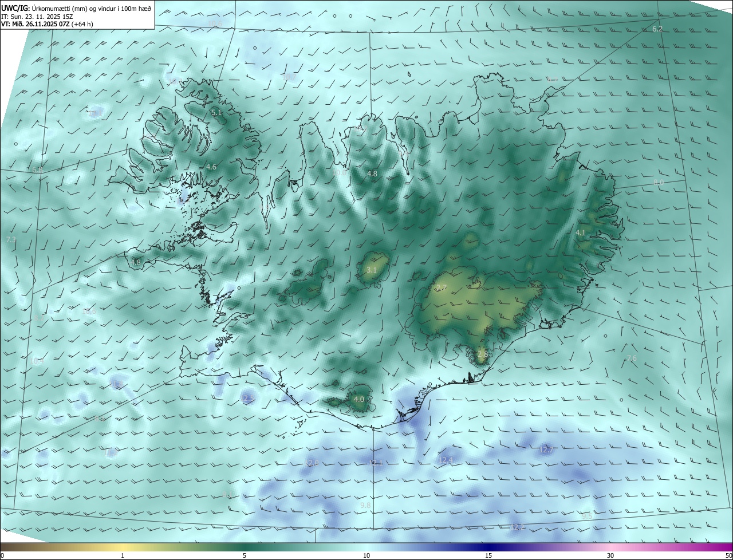Click the 9.8 value label near the bottom
Image resolution: width=733 pixels, height=560 pixels.
[x=365, y=505]
